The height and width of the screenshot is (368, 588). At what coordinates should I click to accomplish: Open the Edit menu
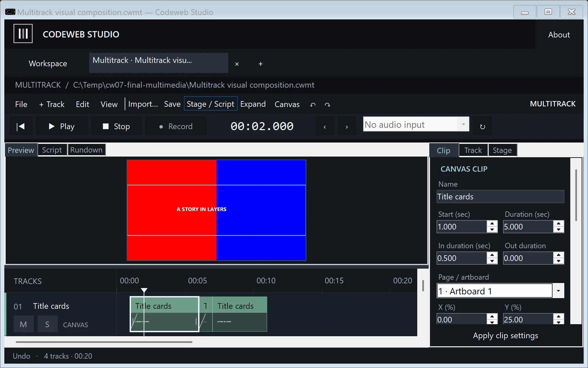(x=83, y=104)
